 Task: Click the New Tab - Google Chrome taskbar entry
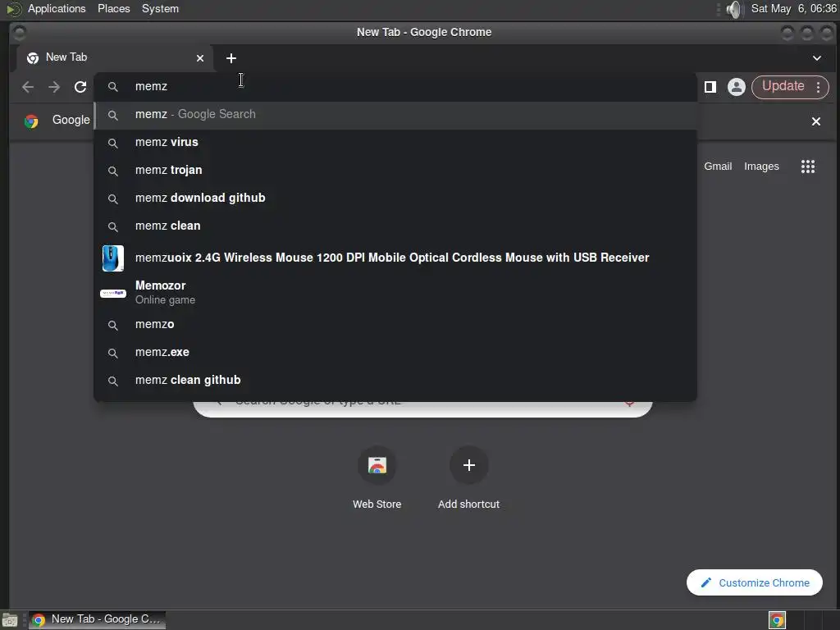[x=97, y=619]
